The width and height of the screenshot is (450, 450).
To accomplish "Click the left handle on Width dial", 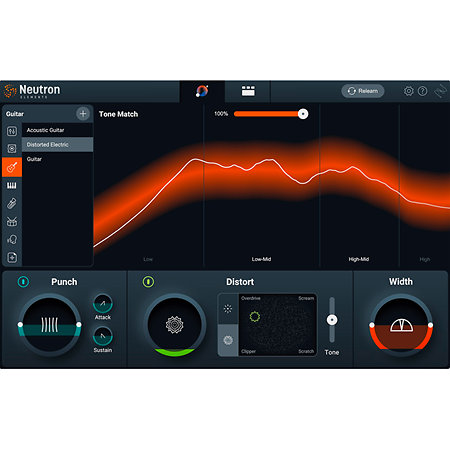I will (x=372, y=325).
